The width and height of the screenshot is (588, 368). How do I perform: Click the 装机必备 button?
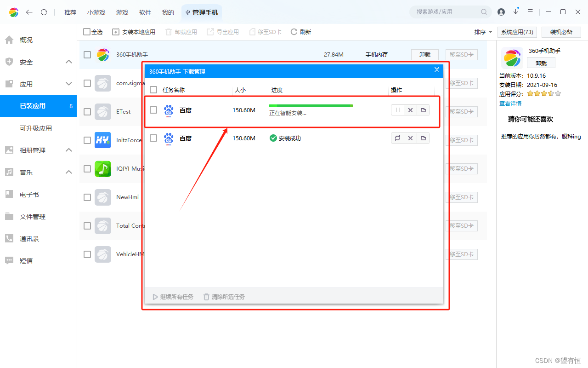coord(561,32)
